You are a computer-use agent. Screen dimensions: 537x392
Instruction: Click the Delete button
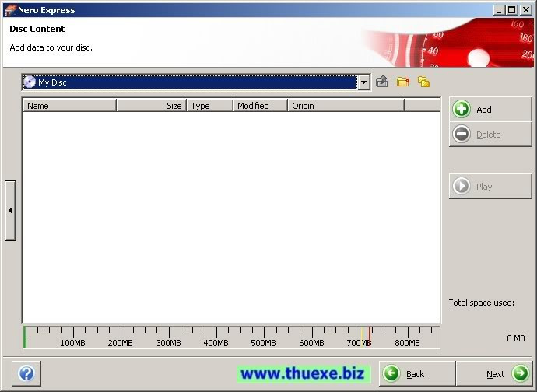pyautogui.click(x=490, y=135)
